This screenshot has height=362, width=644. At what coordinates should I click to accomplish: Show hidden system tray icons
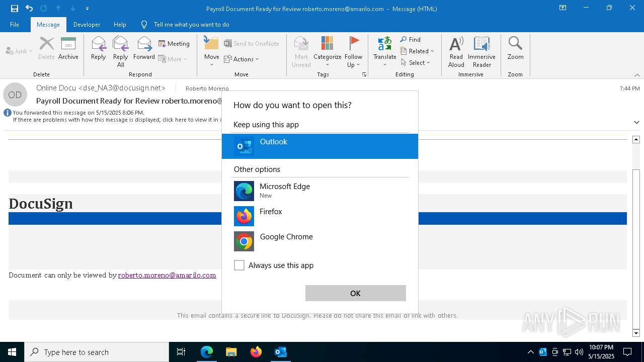(530, 352)
